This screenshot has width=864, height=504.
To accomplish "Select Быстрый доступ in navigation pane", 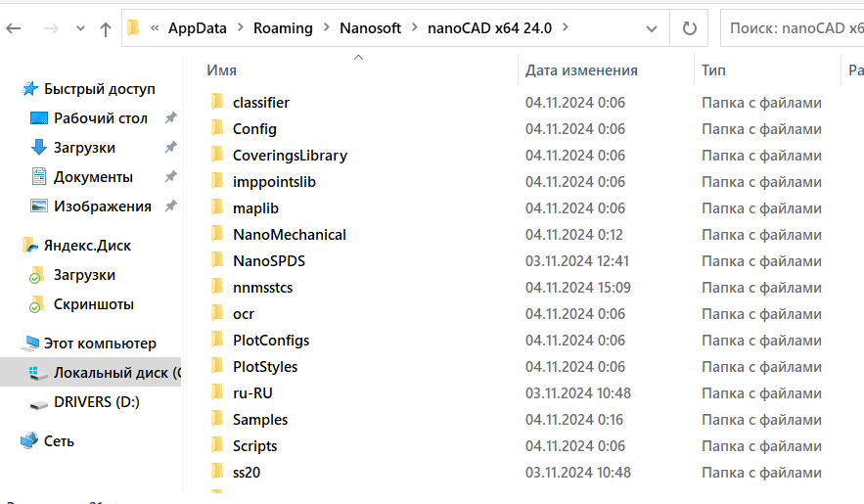I will click(x=99, y=89).
